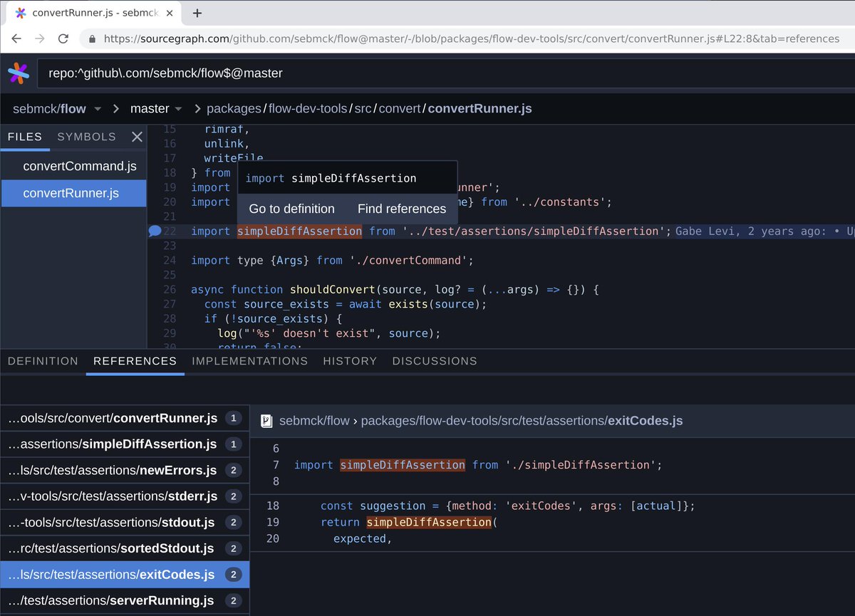Screen dimensions: 855x616
Task: Select convertRunner.js in file tree
Action: click(x=73, y=193)
